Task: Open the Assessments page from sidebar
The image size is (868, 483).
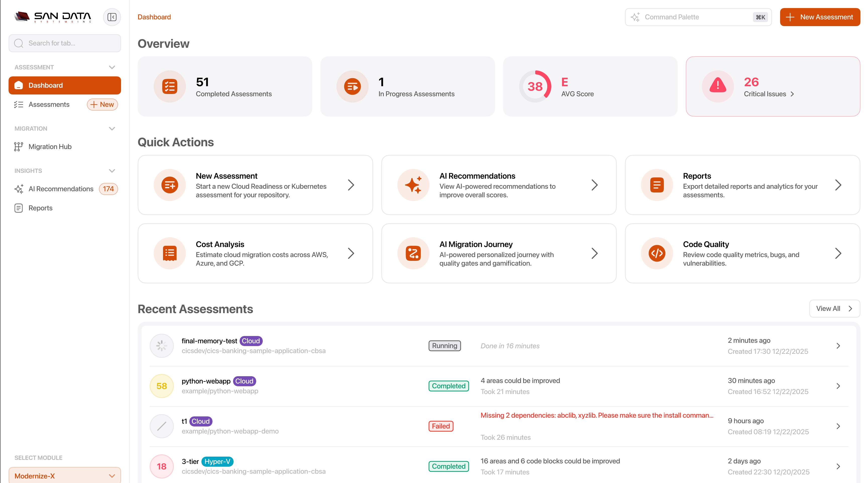Action: (49, 105)
